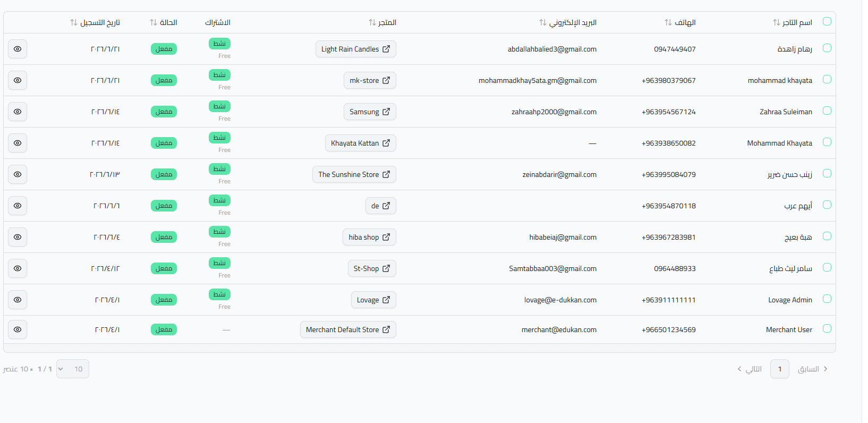Click phone number +963938650082
Screen dimensions: 868x423
[668, 143]
